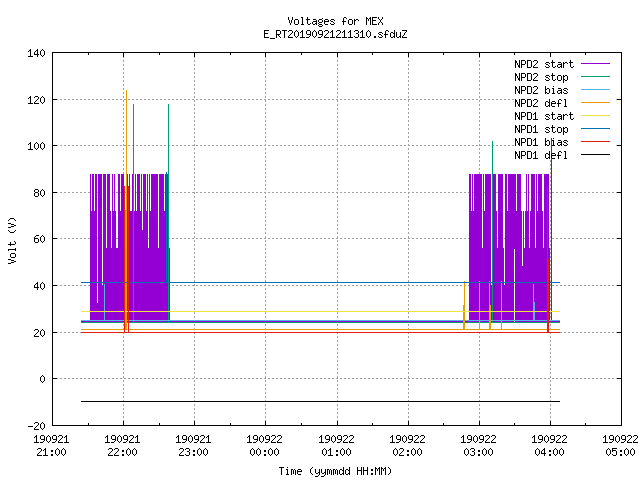Click the red NPD1 bias legend line
Image resolution: width=640 pixels, height=480 pixels.
coord(596,142)
